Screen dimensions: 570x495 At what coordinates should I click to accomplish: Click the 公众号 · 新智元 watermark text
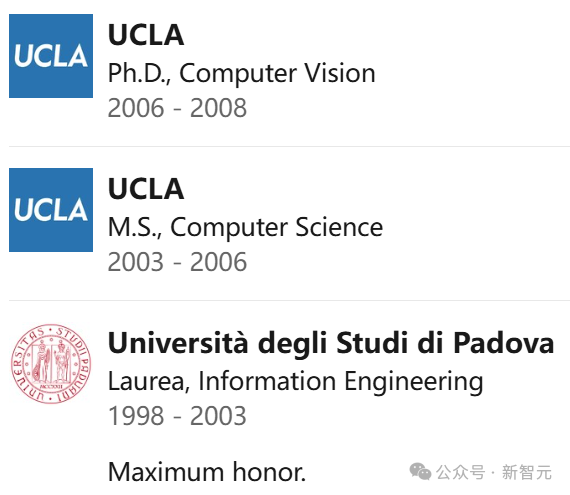(494, 472)
